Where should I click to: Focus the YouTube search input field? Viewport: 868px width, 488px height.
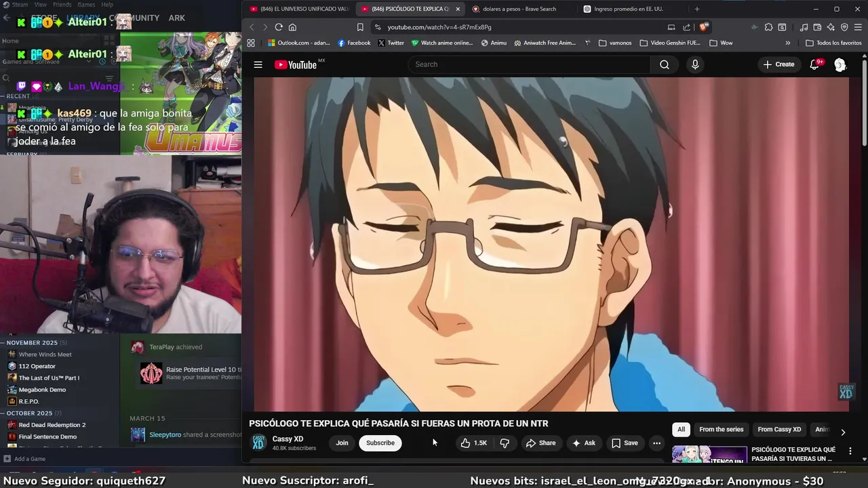530,64
